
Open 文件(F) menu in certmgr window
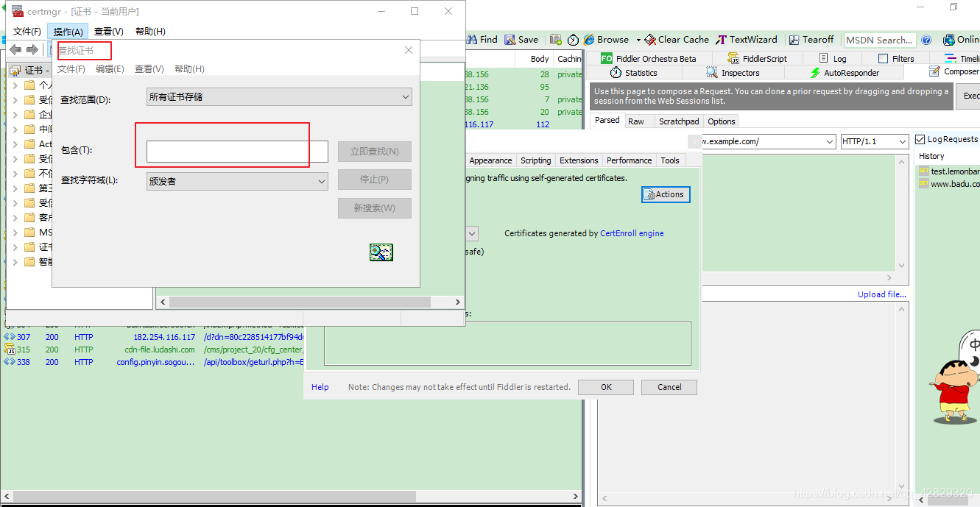27,32
